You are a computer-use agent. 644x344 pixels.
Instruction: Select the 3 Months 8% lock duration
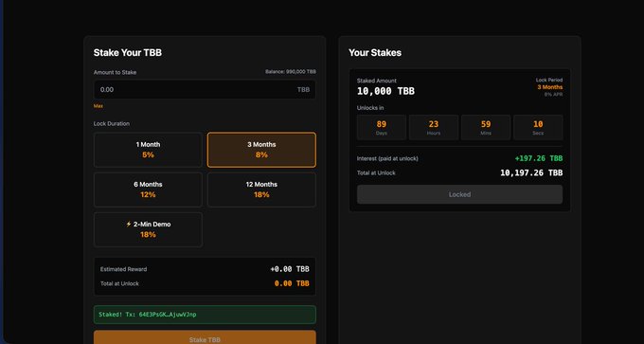coord(261,150)
